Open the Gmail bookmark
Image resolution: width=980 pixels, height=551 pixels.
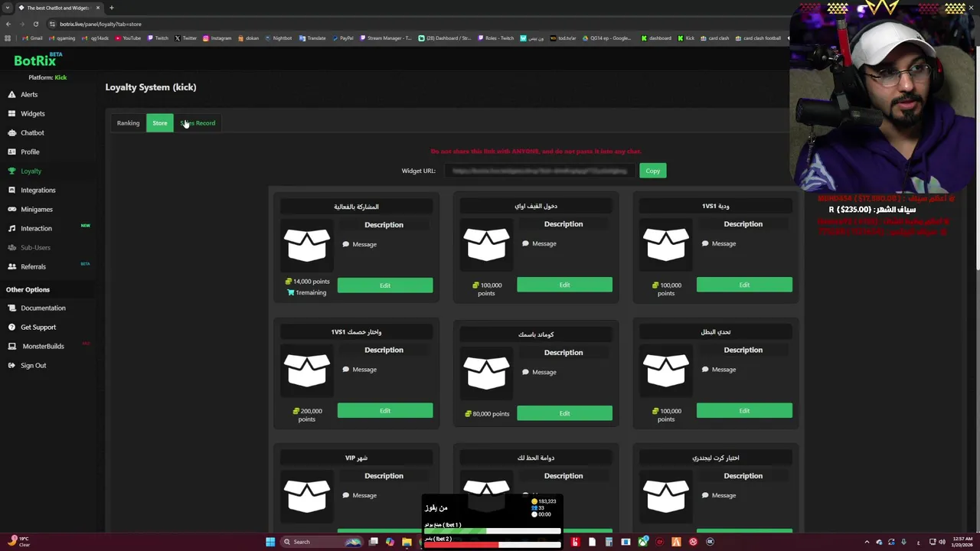pyautogui.click(x=32, y=38)
